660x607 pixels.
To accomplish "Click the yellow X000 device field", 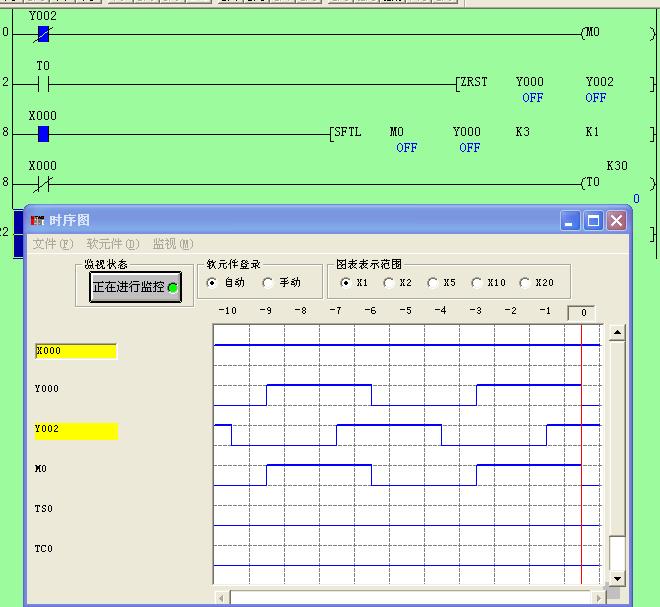I will coord(76,351).
